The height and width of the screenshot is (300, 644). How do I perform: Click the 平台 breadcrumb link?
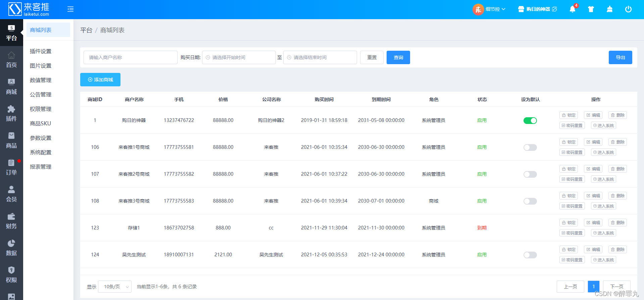pos(86,30)
